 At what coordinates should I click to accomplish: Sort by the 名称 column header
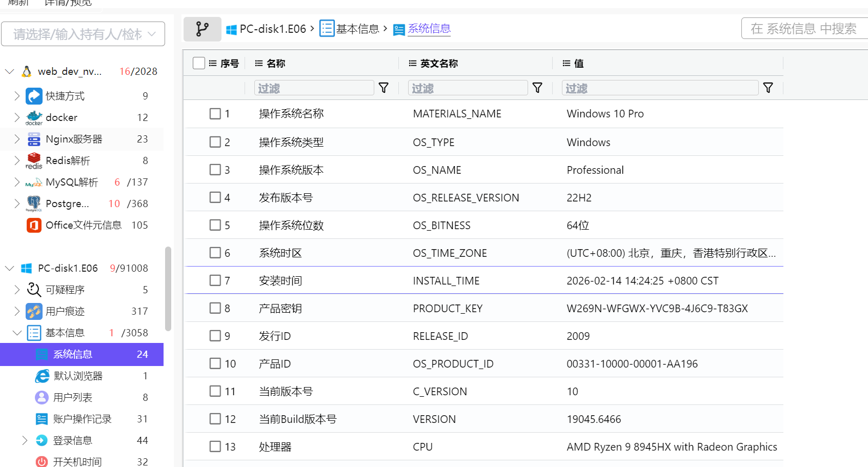276,63
